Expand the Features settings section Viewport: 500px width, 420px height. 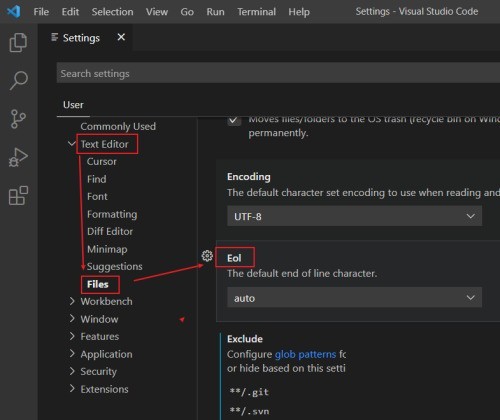[72, 336]
